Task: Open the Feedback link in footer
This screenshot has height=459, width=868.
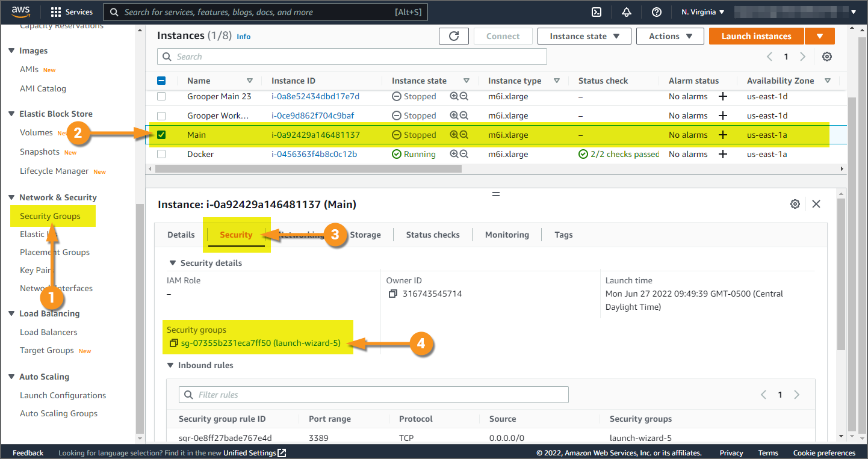Action: (x=28, y=453)
